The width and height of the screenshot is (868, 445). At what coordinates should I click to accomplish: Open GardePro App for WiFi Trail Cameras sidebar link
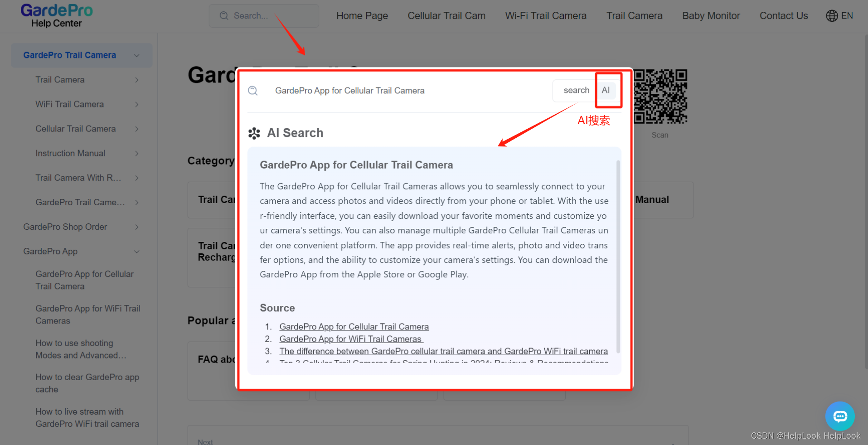88,314
